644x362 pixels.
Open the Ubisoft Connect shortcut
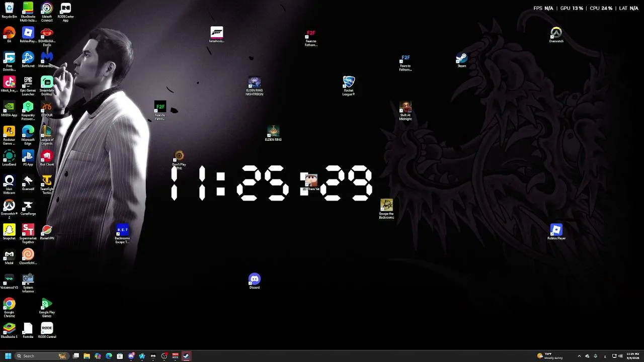click(x=47, y=12)
